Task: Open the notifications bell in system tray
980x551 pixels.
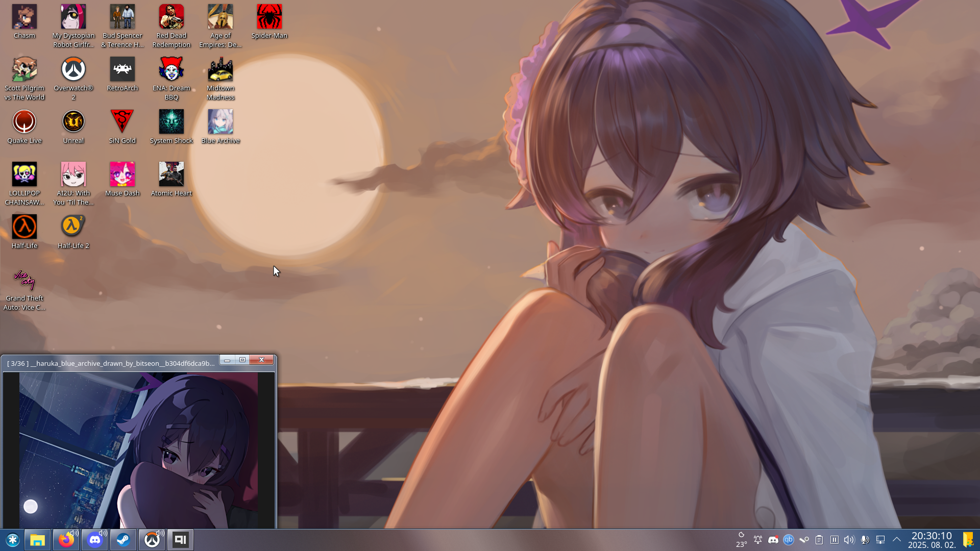Action: pyautogui.click(x=758, y=540)
